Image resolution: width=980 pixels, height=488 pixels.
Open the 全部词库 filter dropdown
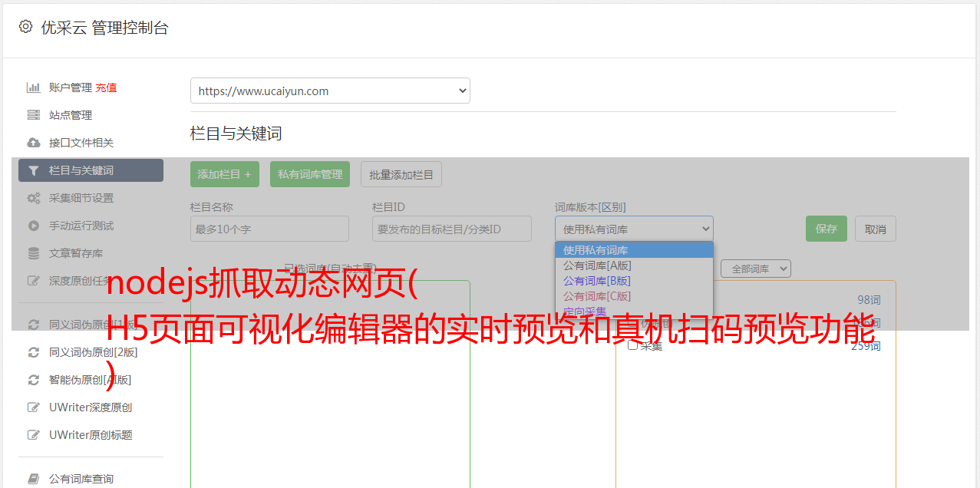(756, 269)
